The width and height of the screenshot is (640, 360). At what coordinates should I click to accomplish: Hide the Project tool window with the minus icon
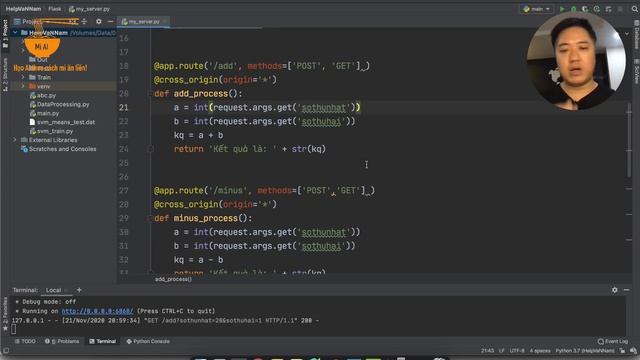point(110,21)
